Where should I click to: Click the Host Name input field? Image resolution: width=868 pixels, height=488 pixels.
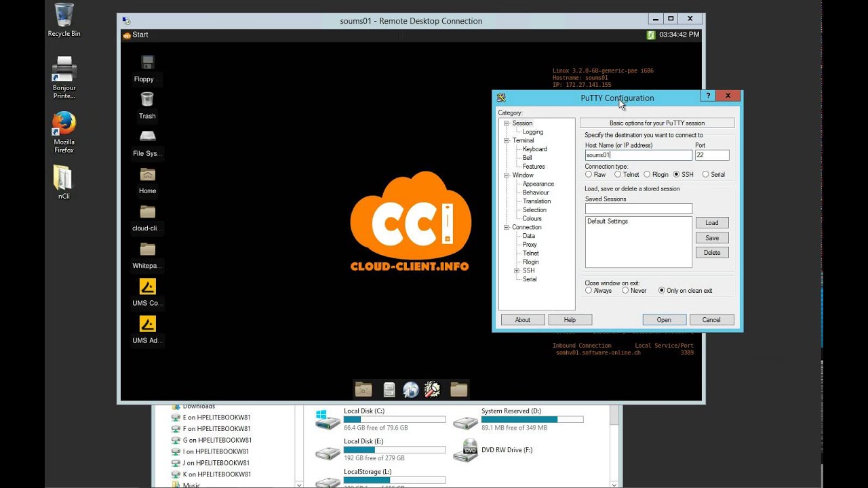click(639, 155)
